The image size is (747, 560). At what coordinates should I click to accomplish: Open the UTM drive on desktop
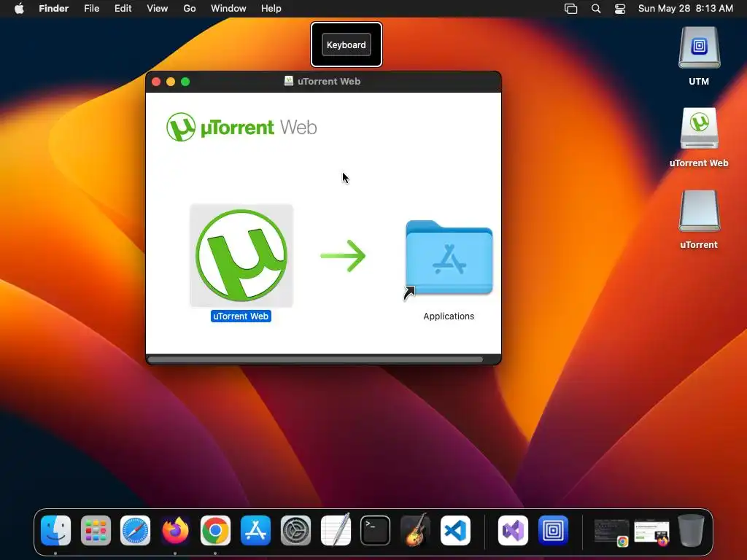tap(699, 49)
